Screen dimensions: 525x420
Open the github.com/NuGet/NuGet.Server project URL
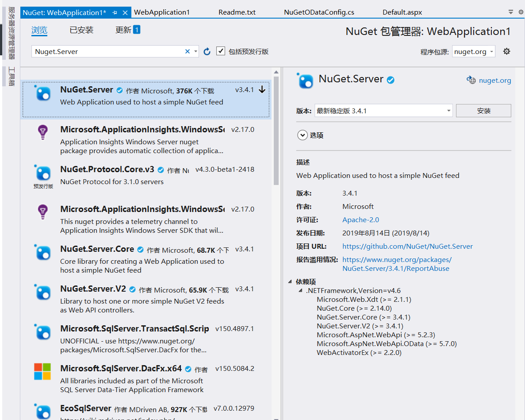[407, 246]
